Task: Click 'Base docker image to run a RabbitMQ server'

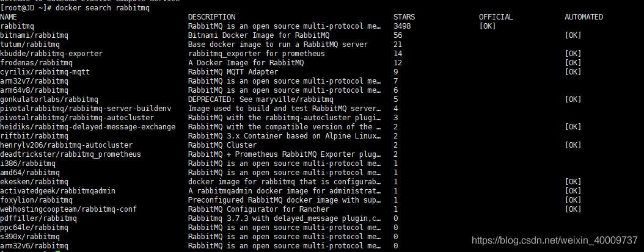Action: point(278,45)
